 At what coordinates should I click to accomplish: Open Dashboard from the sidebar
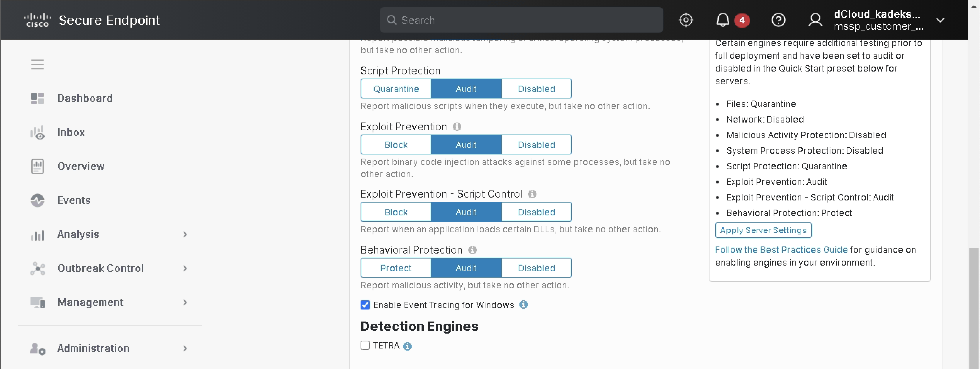84,98
